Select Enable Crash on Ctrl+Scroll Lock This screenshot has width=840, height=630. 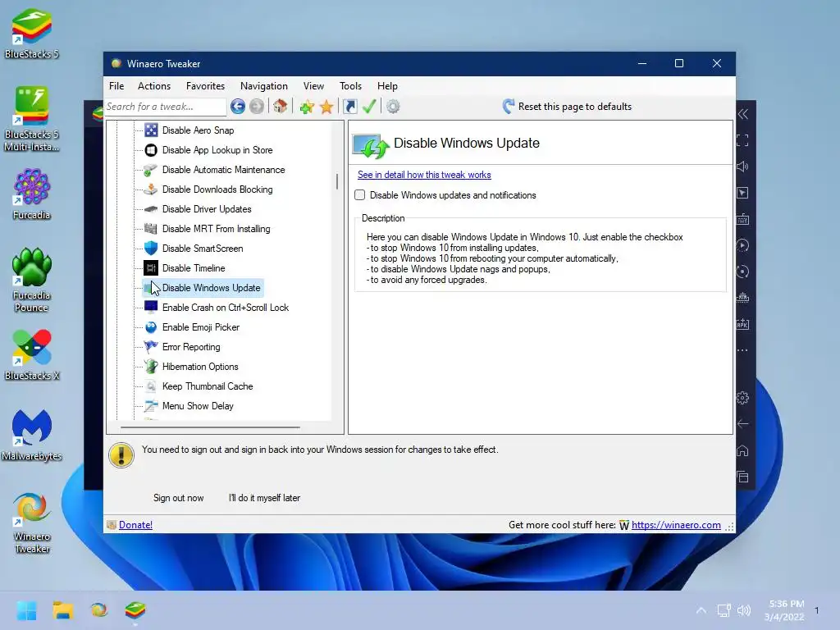pos(226,308)
